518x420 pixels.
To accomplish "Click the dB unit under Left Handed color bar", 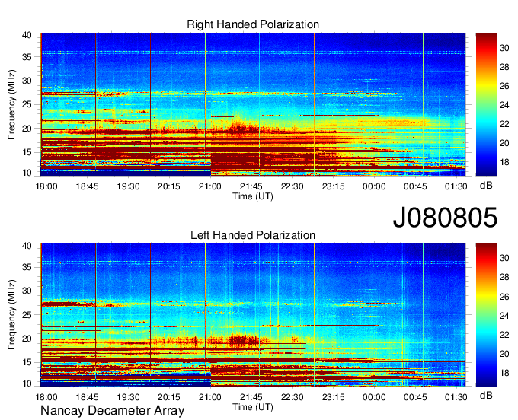I will pos(486,396).
